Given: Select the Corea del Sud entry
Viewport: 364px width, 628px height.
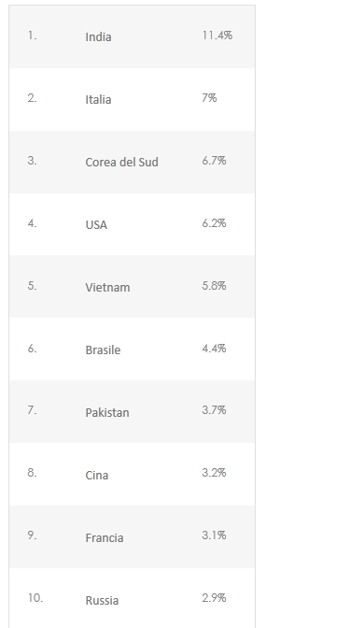Looking at the screenshot, I should click(x=121, y=162).
